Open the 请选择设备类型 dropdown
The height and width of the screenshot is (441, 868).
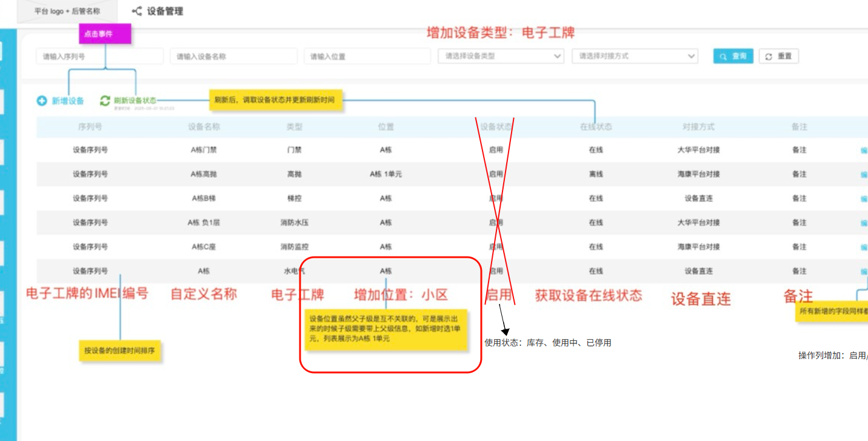[x=502, y=56]
